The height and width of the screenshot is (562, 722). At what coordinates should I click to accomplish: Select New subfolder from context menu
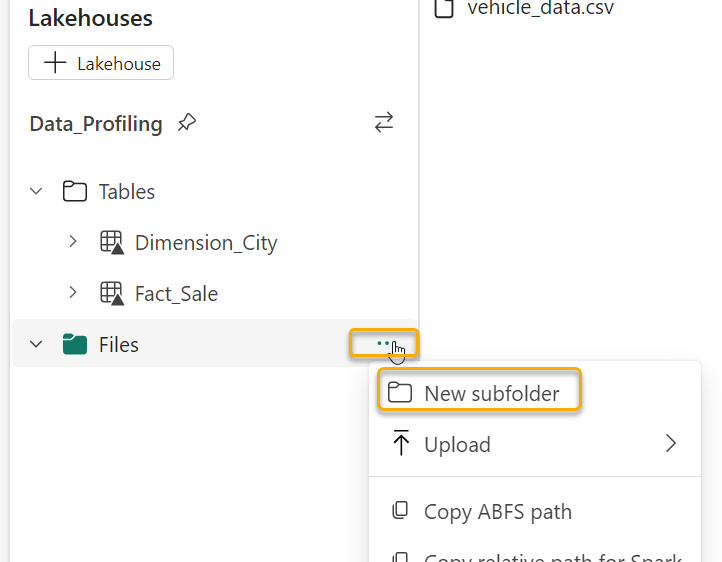[491, 393]
